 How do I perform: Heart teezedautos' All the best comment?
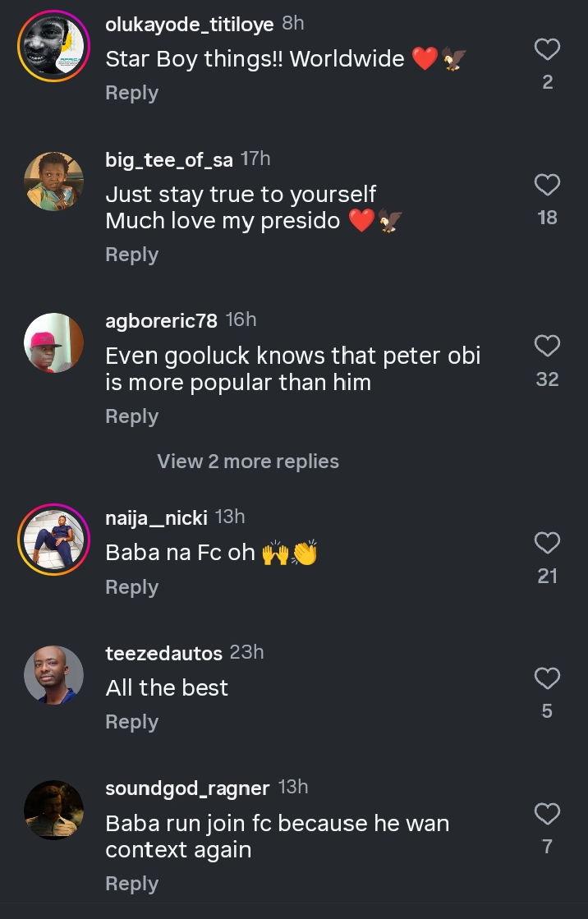click(x=548, y=678)
